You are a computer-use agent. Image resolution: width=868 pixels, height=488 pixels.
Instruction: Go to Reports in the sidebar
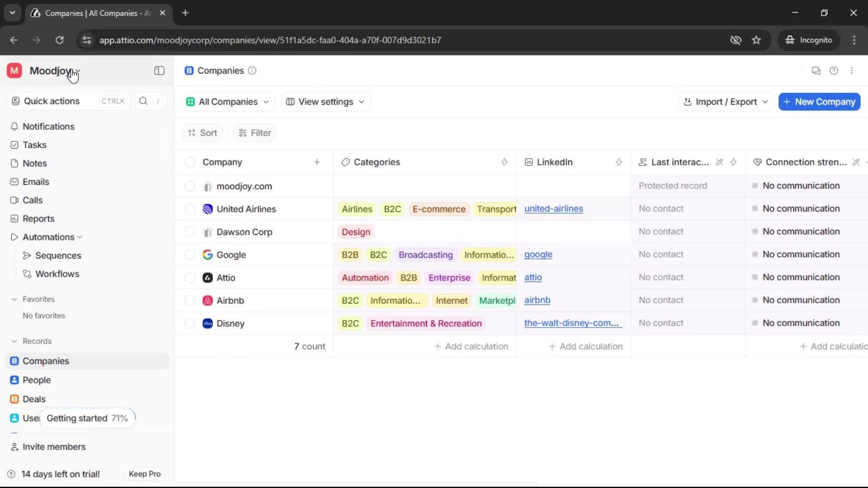coord(38,219)
